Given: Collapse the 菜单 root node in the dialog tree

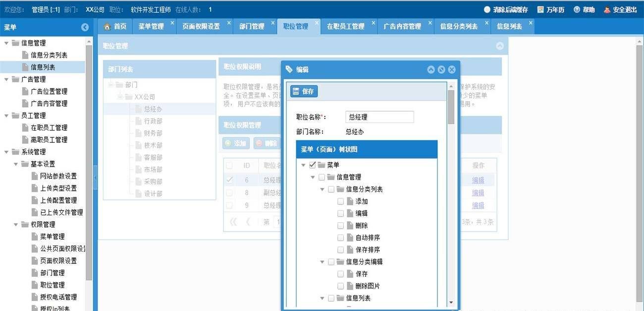Looking at the screenshot, I should [303, 165].
